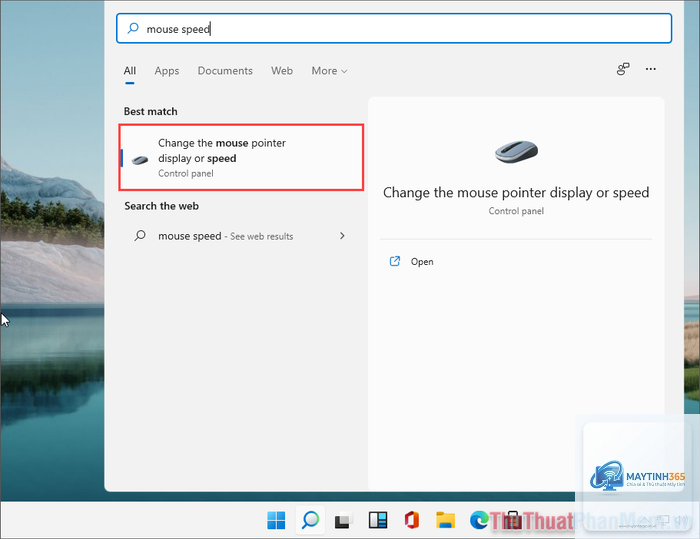Click the Best match heading
This screenshot has height=539, width=700.
point(150,111)
